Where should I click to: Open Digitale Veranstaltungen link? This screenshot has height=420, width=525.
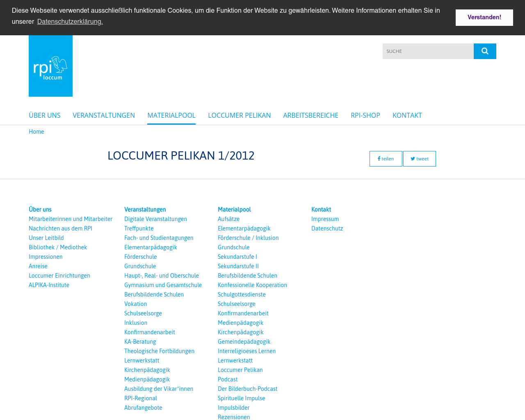point(155,219)
